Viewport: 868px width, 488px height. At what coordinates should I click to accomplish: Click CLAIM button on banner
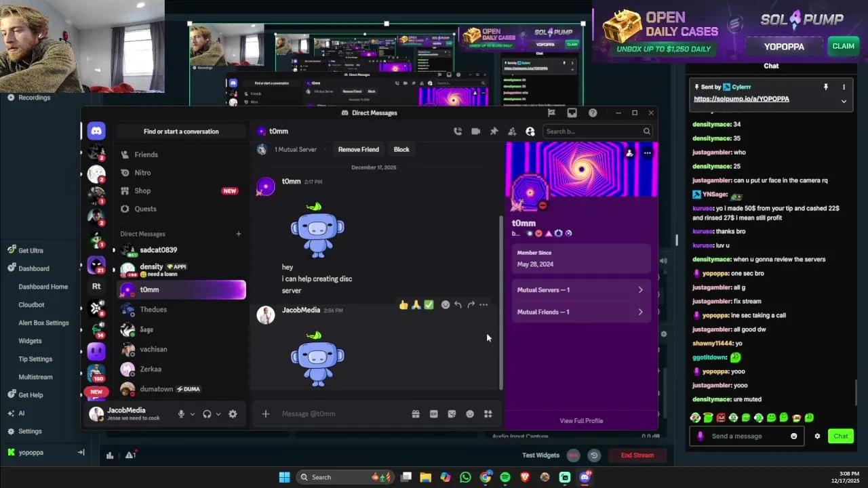[x=843, y=47]
